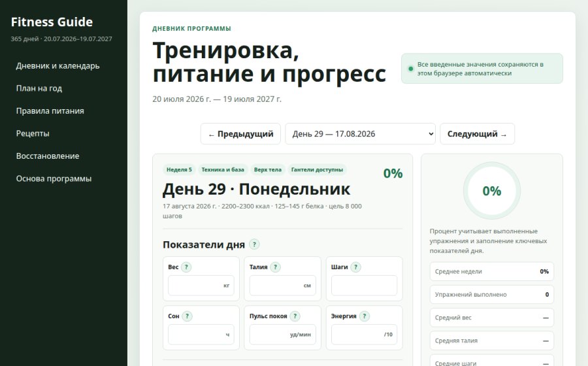Screen dimensions: 588x366
Task: Click the ДНЕВНИК ПРОГРАММЫ label
Action: [191, 29]
